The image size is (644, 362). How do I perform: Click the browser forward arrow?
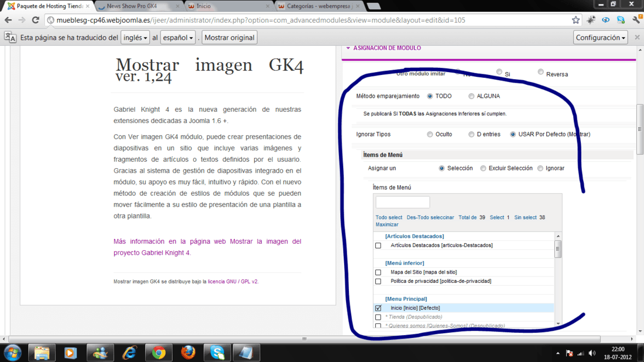coord(22,20)
